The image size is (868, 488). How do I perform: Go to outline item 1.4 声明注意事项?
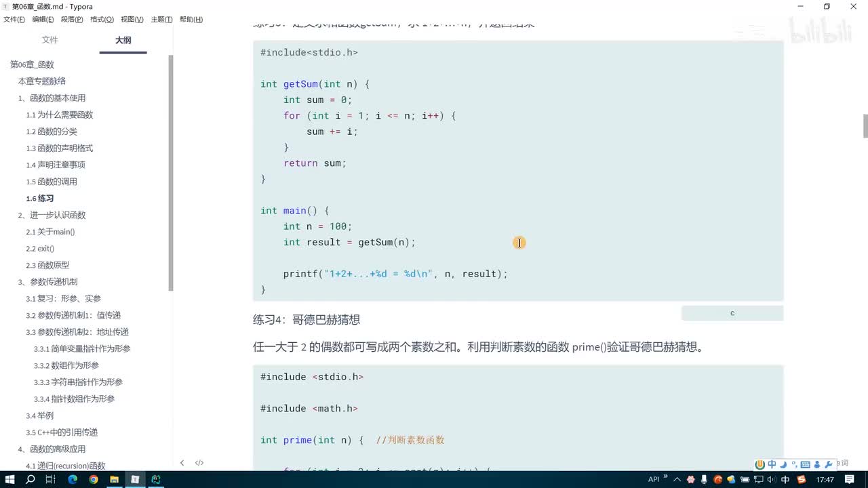point(56,165)
